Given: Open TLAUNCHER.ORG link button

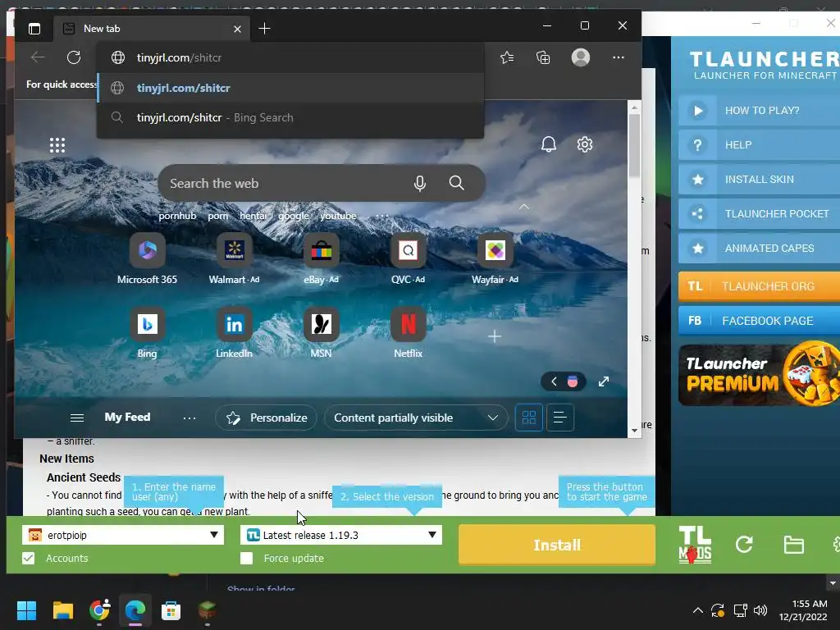Looking at the screenshot, I should [760, 286].
